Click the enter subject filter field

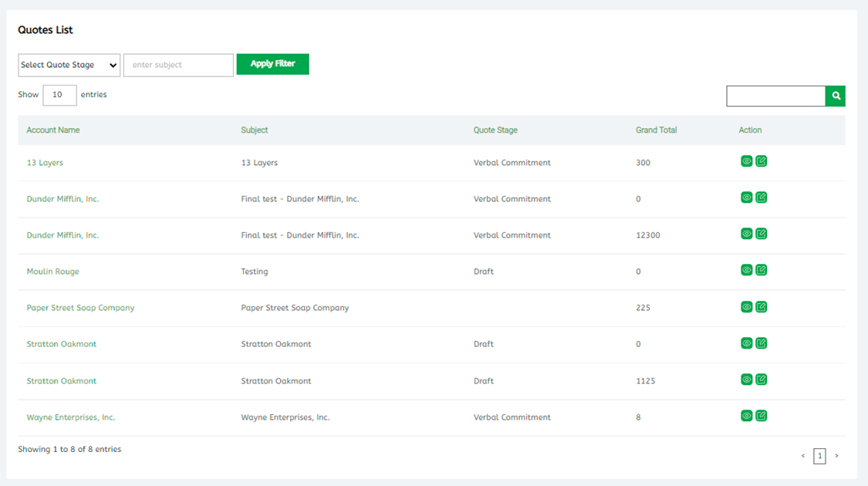178,66
